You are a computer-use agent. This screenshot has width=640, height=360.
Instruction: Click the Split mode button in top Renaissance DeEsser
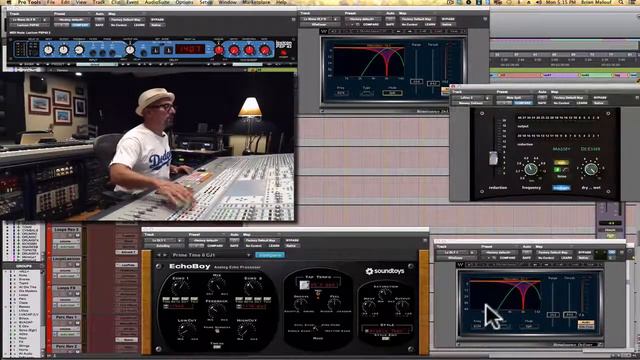pos(392,93)
